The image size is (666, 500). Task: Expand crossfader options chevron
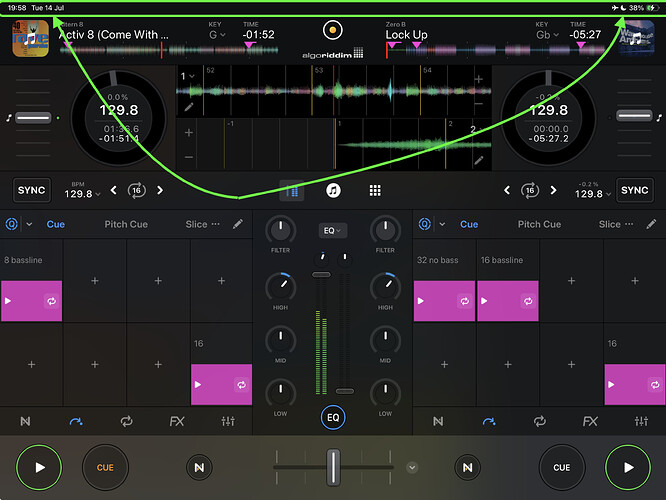[x=412, y=467]
